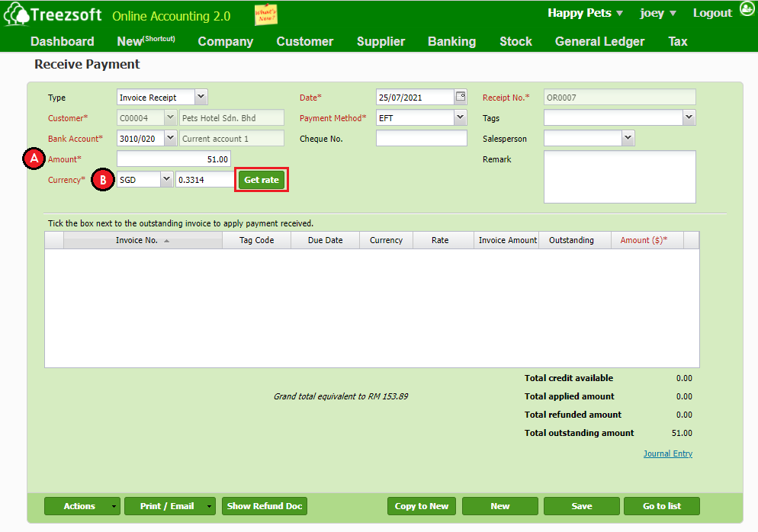
Task: Open the General Ledger menu
Action: coord(599,41)
